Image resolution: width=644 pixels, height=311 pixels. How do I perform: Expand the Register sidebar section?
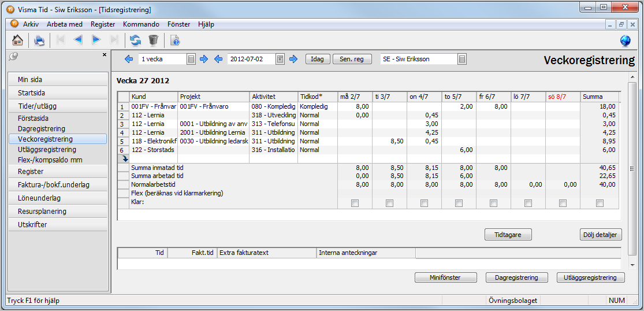click(58, 171)
